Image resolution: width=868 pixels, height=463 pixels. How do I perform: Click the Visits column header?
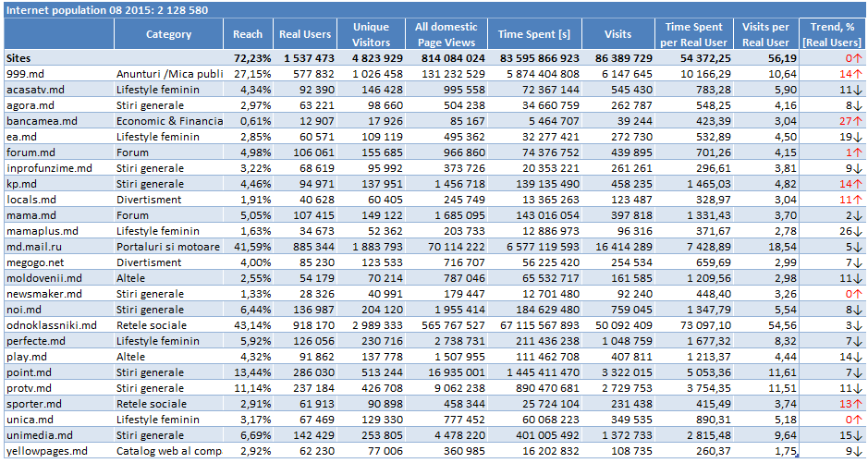click(x=618, y=34)
